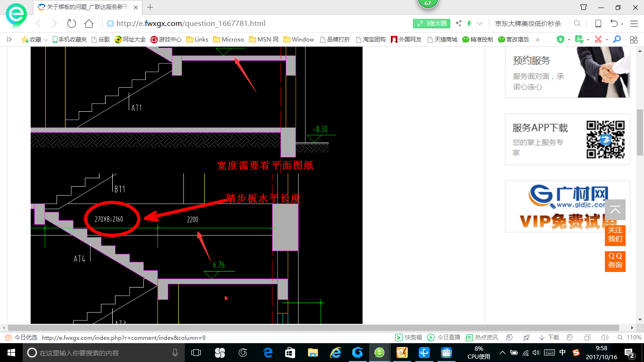
Task: Open the 手机收藏夹 bookmark
Action: tap(69, 40)
